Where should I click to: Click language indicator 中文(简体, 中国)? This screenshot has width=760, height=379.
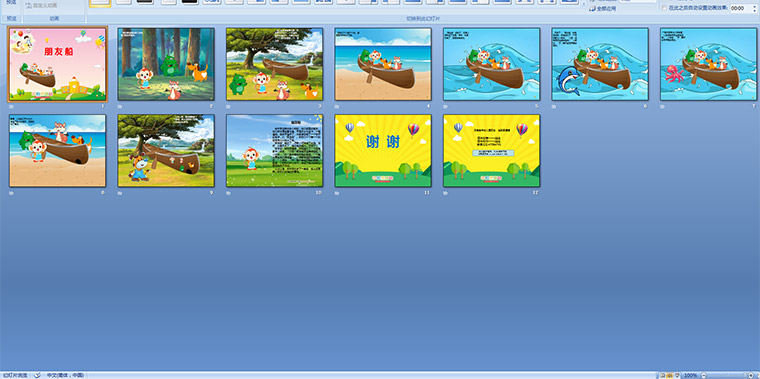pos(65,376)
